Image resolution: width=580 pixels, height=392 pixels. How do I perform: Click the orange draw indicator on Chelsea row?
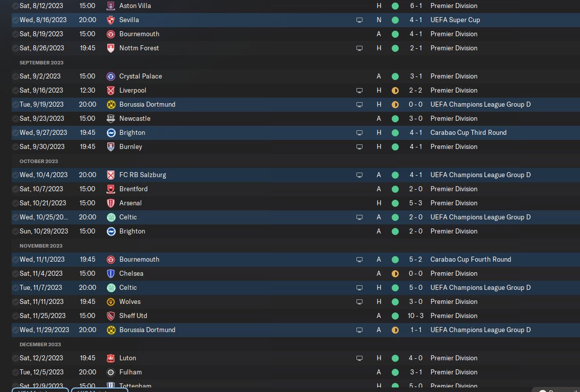tap(395, 274)
